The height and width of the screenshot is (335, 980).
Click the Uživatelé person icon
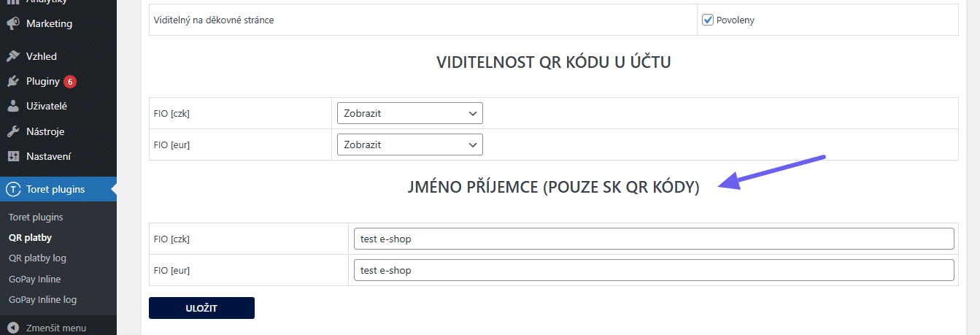pos(13,106)
